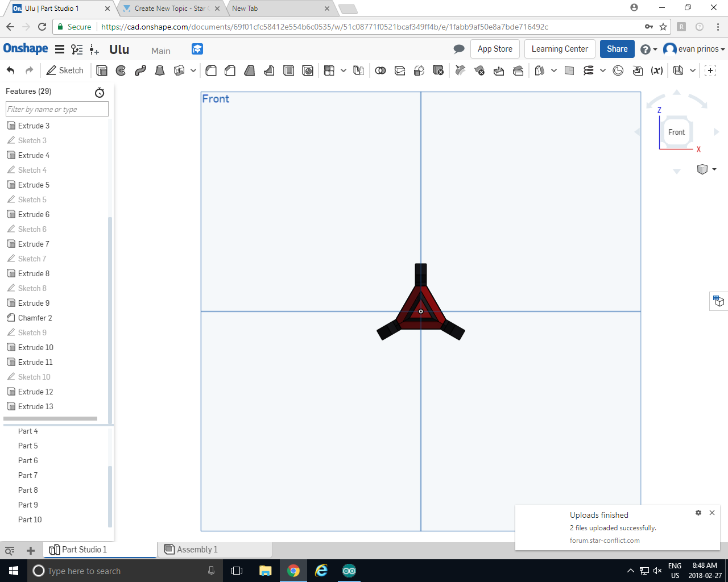Select the Chamfer tool
This screenshot has height=582, width=728.
pos(230,70)
